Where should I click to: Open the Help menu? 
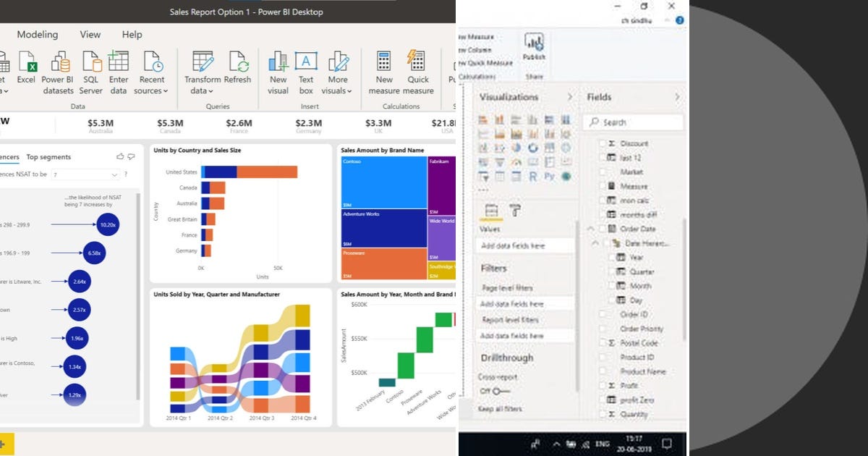click(132, 35)
